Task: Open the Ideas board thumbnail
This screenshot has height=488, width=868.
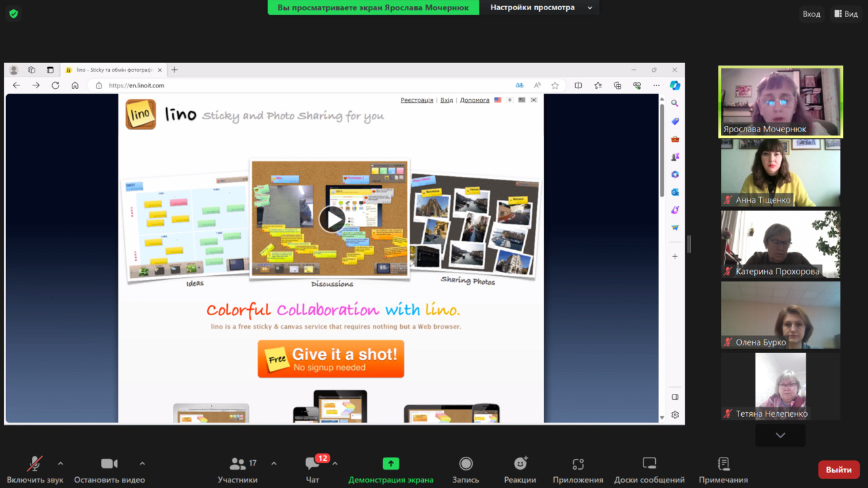Action: [x=186, y=228]
